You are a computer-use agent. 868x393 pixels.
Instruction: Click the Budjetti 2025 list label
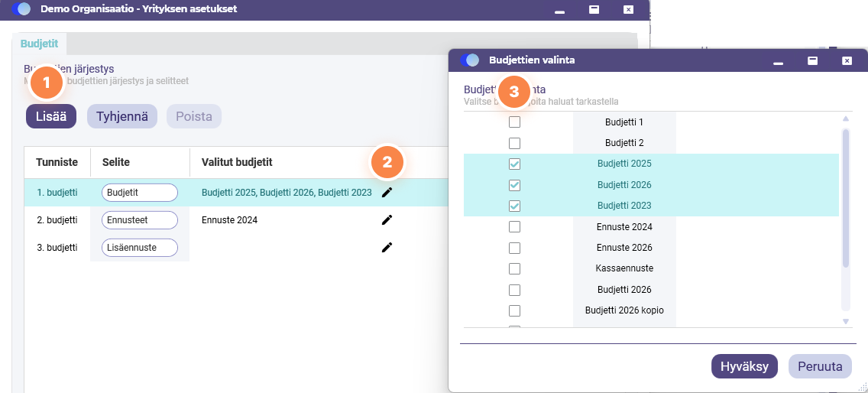624,164
